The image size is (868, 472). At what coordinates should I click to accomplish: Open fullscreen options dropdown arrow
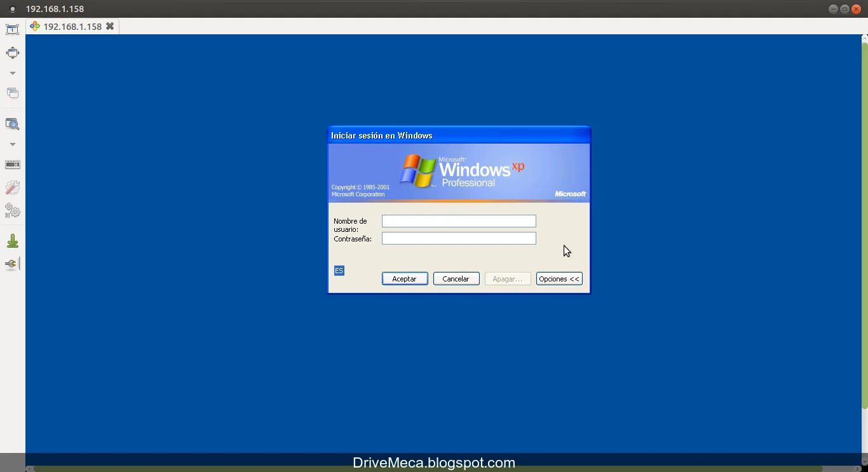coord(12,73)
